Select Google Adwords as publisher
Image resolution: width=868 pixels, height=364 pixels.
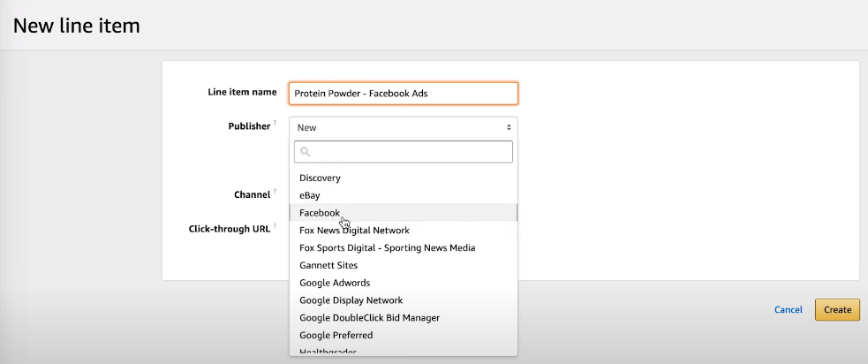(335, 283)
